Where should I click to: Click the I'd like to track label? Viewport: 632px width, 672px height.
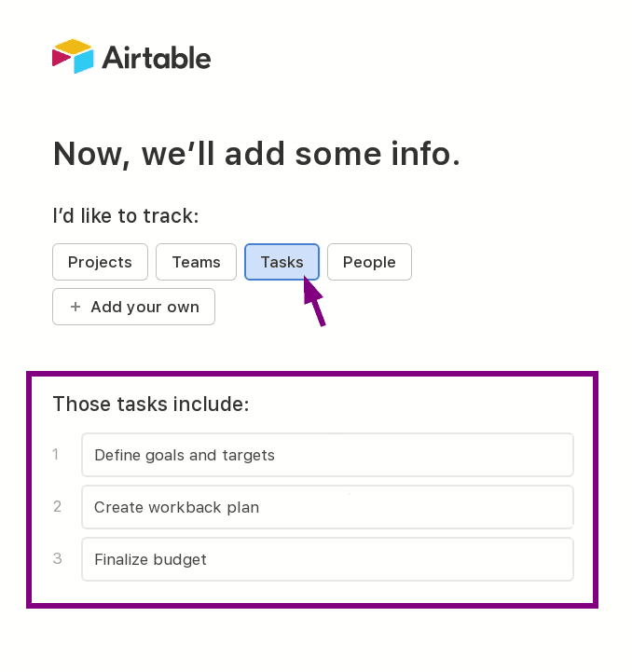[125, 216]
